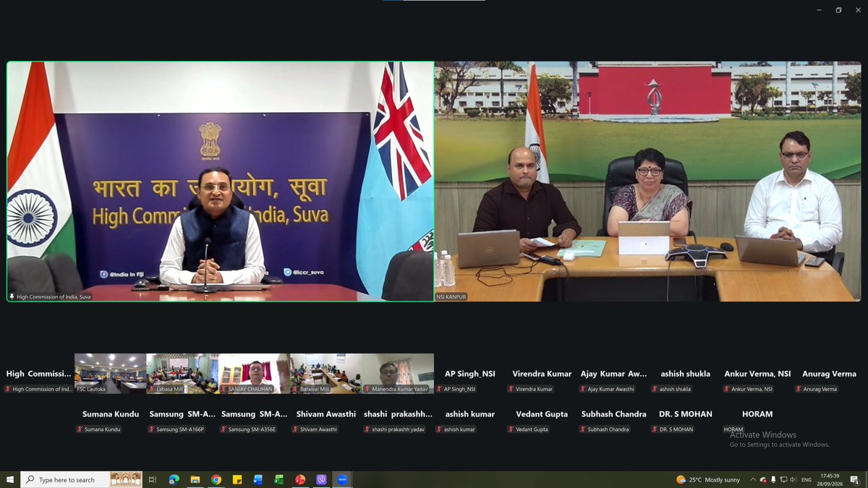Select the FSC Lautoka video thumbnail
Image resolution: width=868 pixels, height=488 pixels.
(110, 374)
